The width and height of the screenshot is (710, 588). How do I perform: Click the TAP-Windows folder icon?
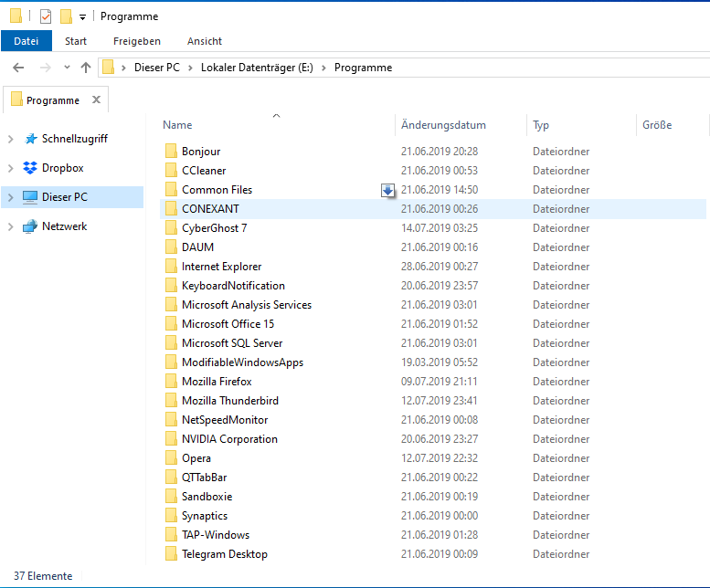pos(171,535)
